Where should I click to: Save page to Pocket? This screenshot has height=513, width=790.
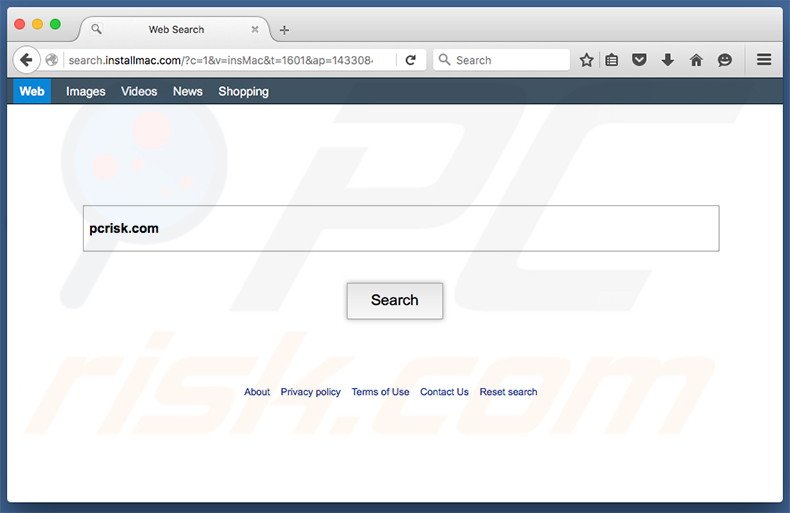click(x=639, y=60)
